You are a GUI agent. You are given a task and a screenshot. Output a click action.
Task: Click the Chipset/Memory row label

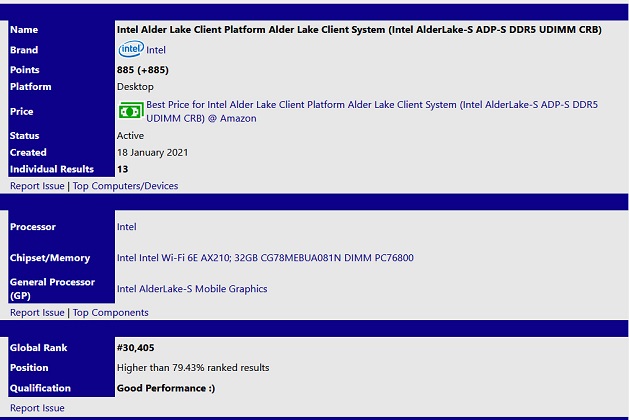50,258
